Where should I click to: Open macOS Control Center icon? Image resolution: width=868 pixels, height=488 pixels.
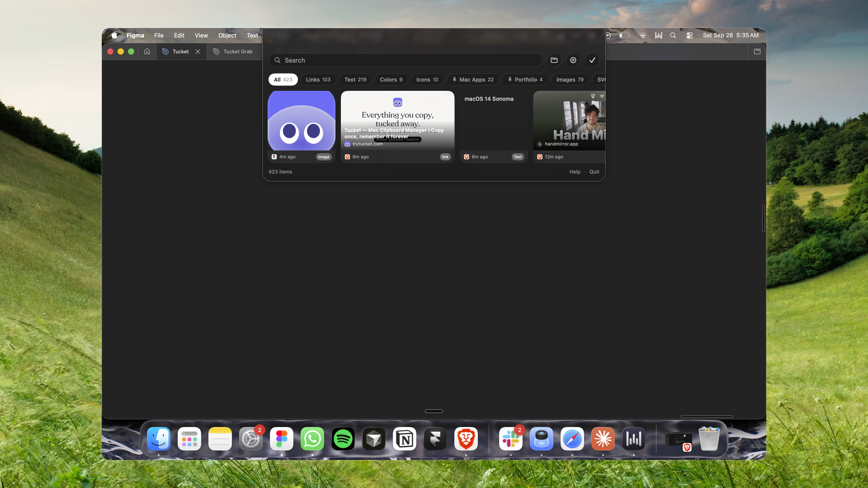coord(689,35)
